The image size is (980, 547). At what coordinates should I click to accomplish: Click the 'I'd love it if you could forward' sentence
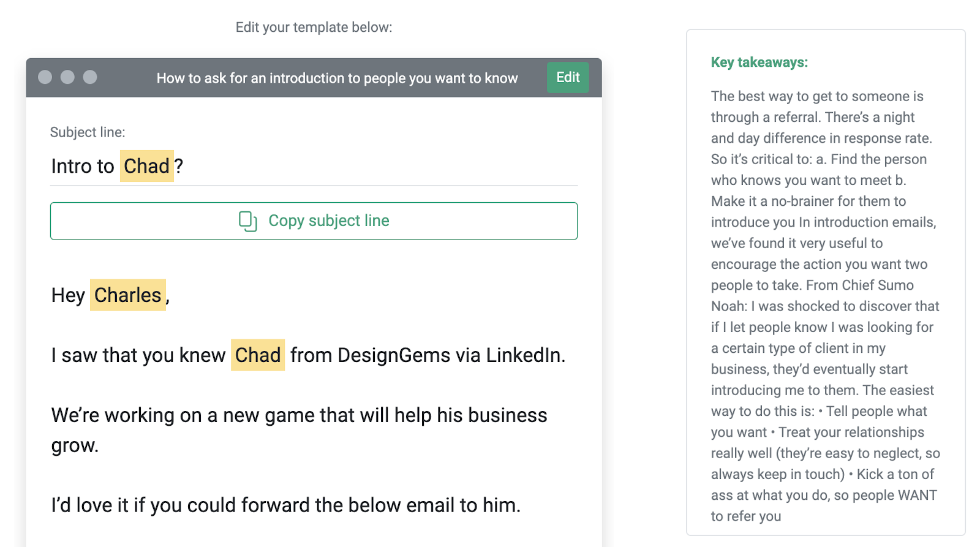pyautogui.click(x=286, y=505)
